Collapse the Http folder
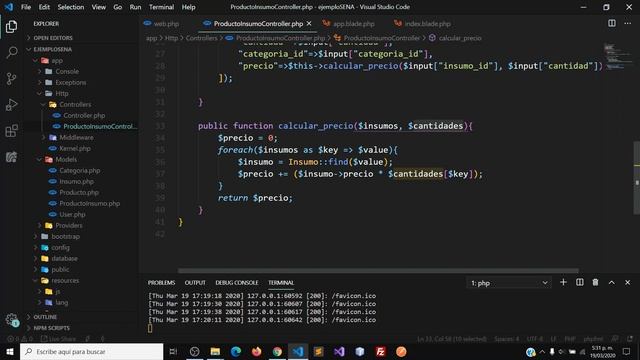The image size is (640, 360). (x=81, y=93)
